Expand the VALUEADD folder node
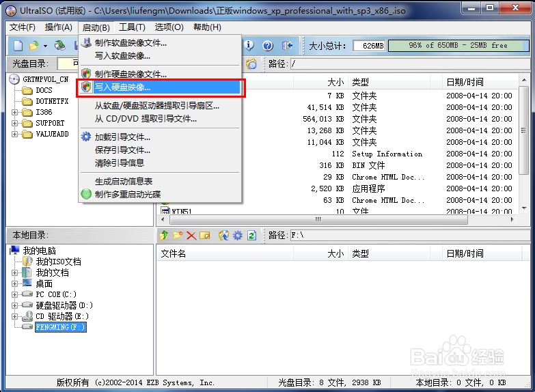Viewport: 535px width, 392px height. click(x=14, y=134)
